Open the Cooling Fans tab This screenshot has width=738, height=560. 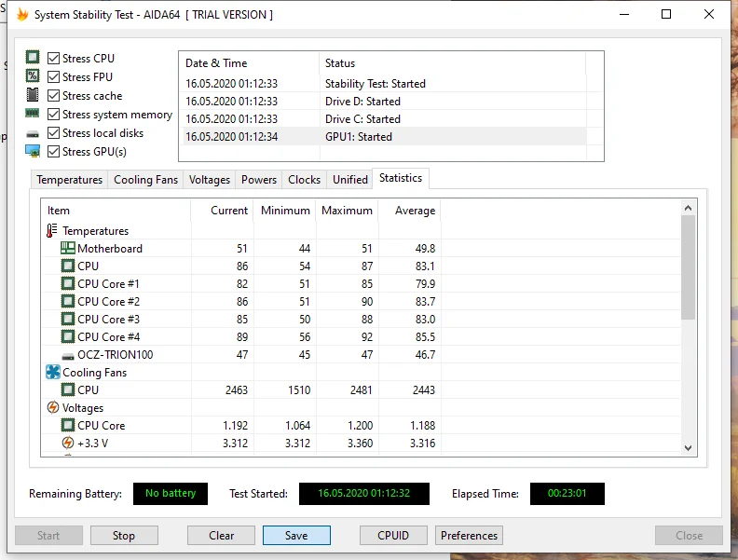145,180
